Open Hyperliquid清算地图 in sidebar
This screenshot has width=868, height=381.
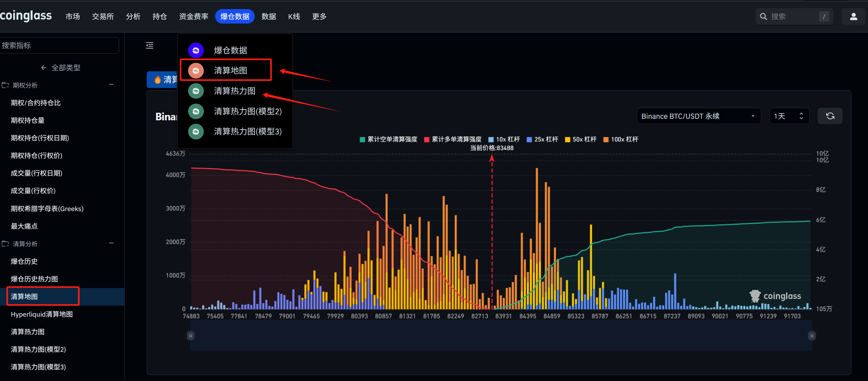pos(42,314)
